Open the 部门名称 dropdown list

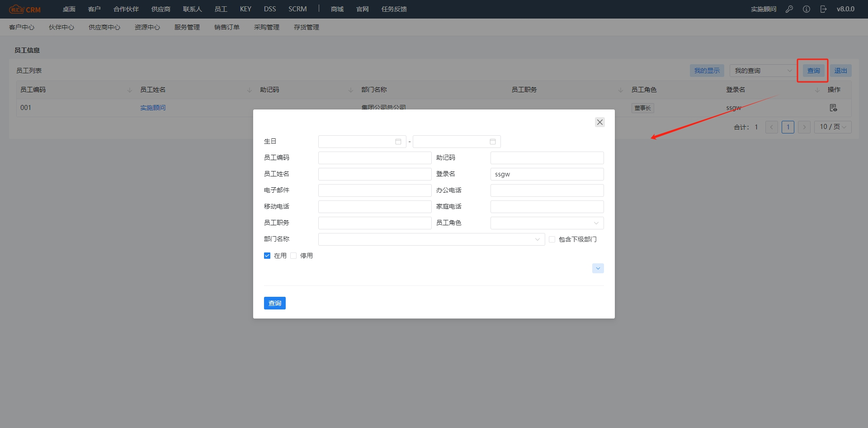(431, 239)
